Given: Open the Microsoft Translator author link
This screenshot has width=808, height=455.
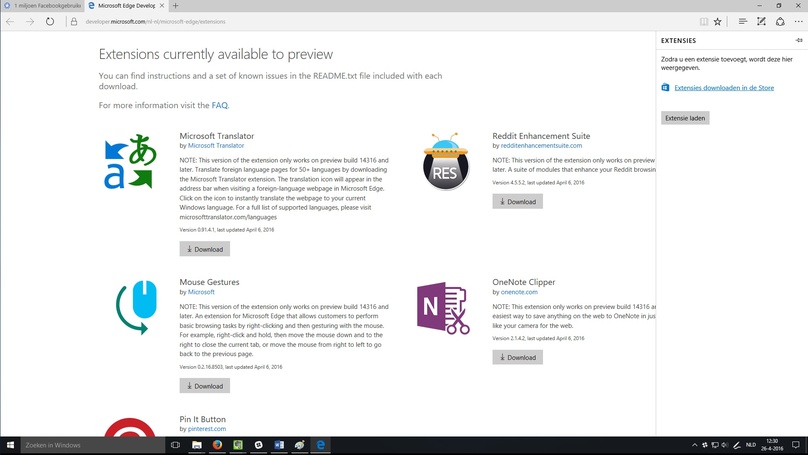Looking at the screenshot, I should (216, 146).
